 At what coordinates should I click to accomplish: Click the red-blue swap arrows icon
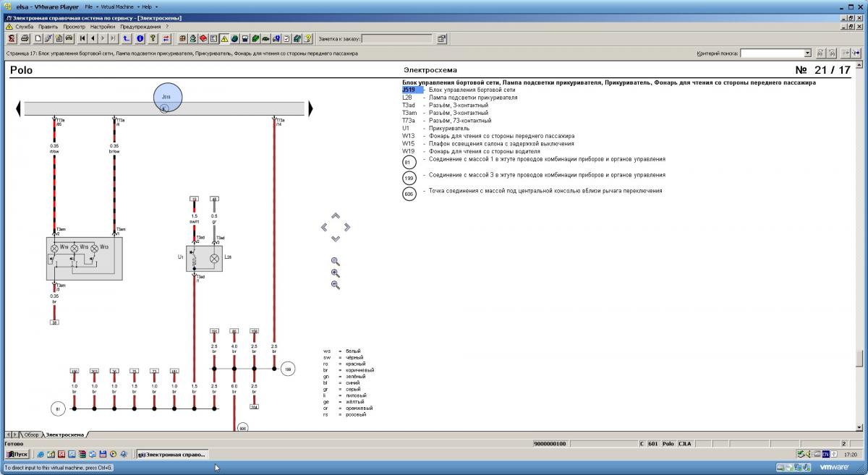pos(166,38)
